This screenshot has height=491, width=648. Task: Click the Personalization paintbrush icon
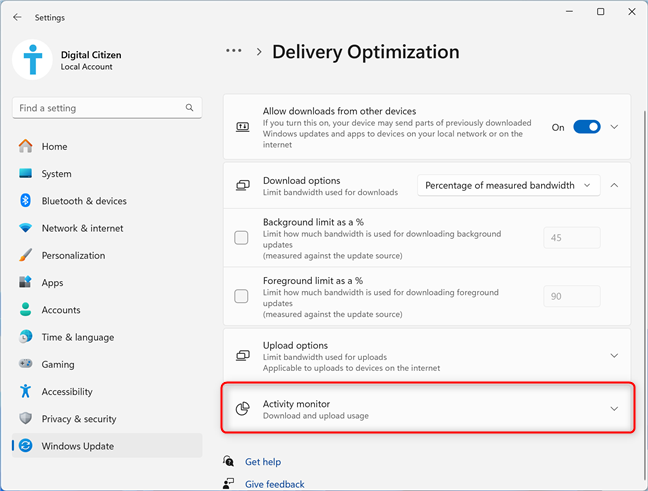click(26, 255)
